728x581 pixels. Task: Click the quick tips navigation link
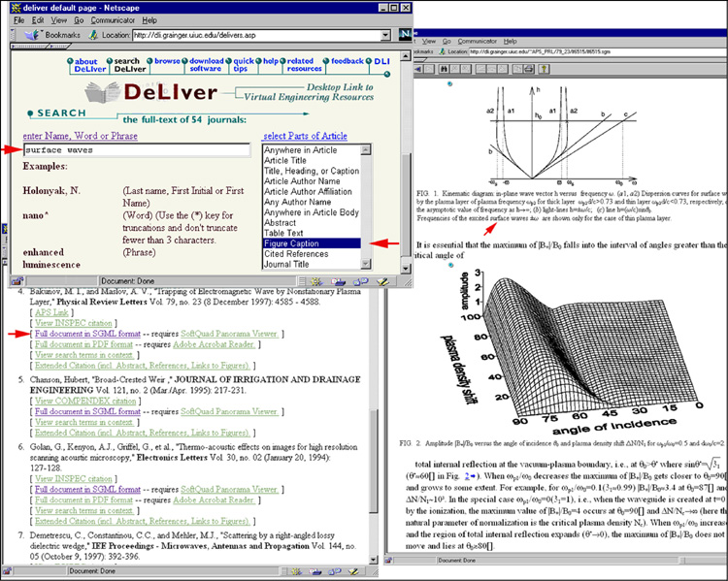coord(244,65)
